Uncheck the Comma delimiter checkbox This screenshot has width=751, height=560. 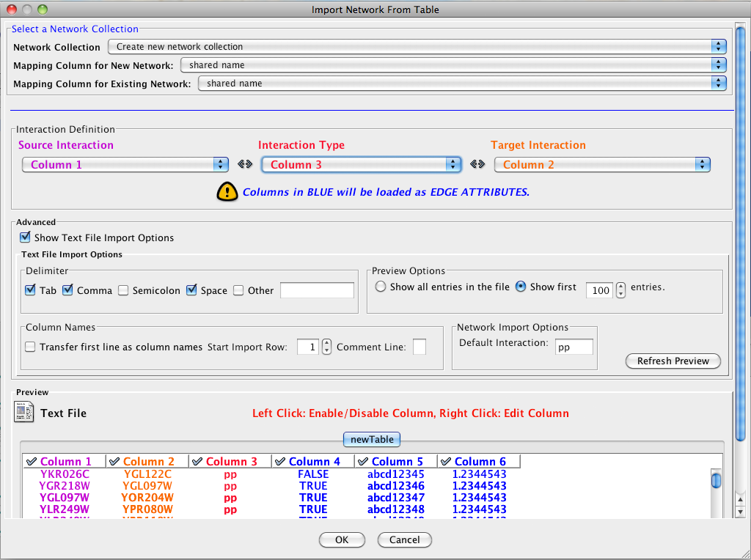[x=67, y=290]
